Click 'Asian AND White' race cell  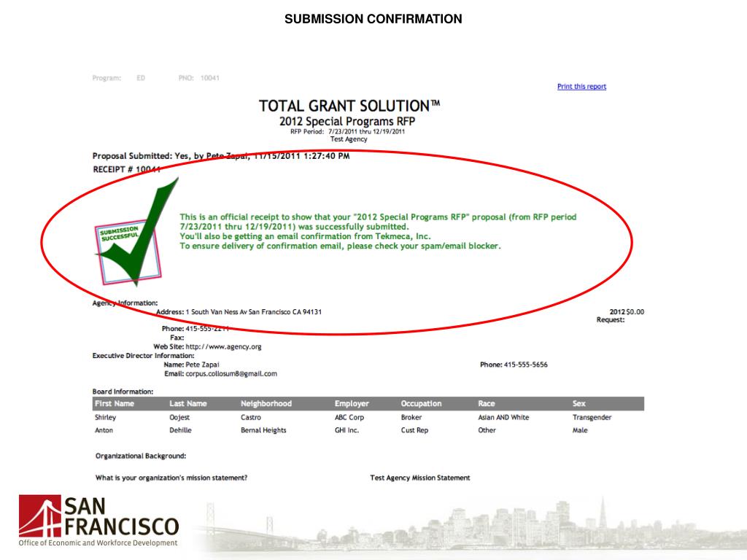point(503,417)
